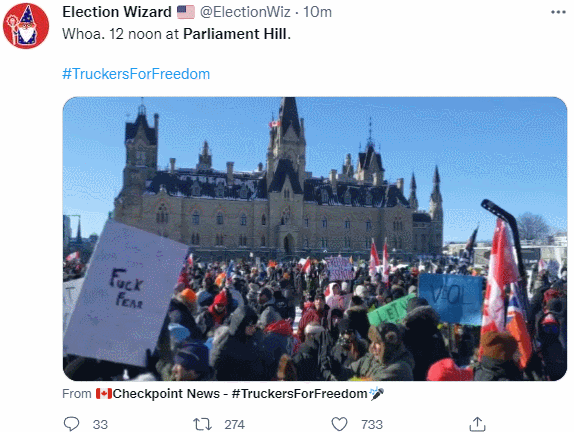The height and width of the screenshot is (432, 574).
Task: Open the share upload icon
Action: coord(477,424)
